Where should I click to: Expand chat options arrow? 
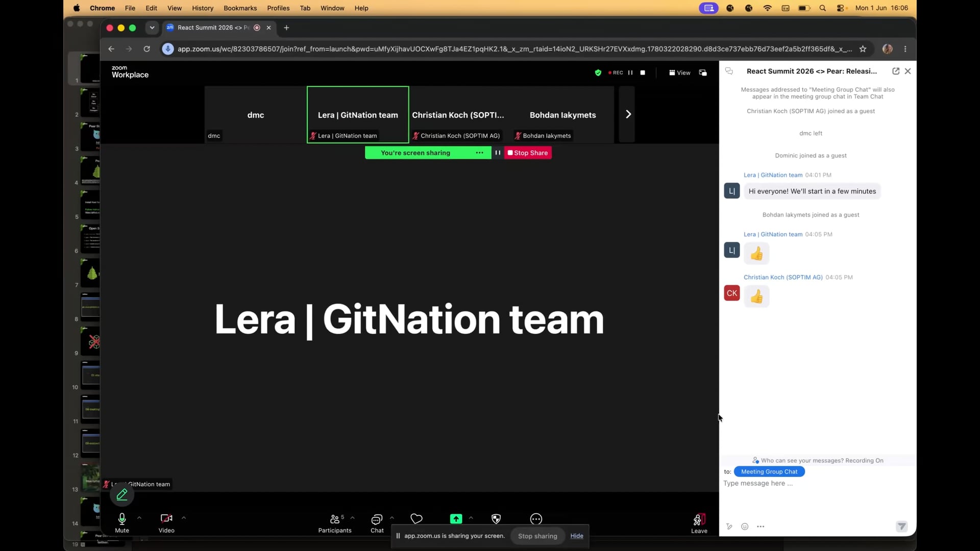pyautogui.click(x=392, y=518)
